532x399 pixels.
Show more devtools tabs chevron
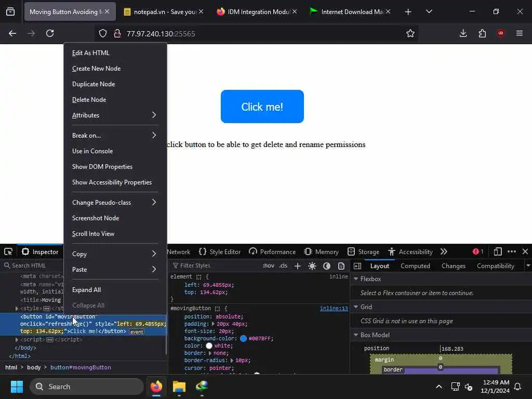pos(444,252)
